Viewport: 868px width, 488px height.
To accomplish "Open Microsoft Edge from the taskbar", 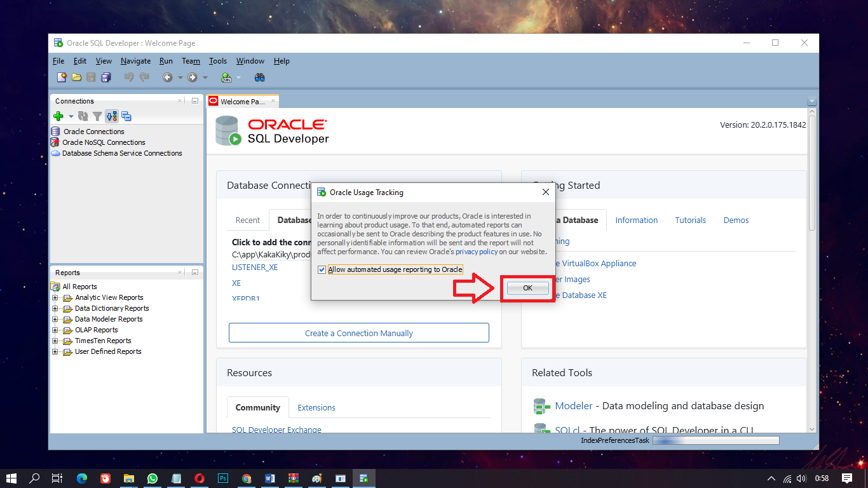I will pos(82,478).
